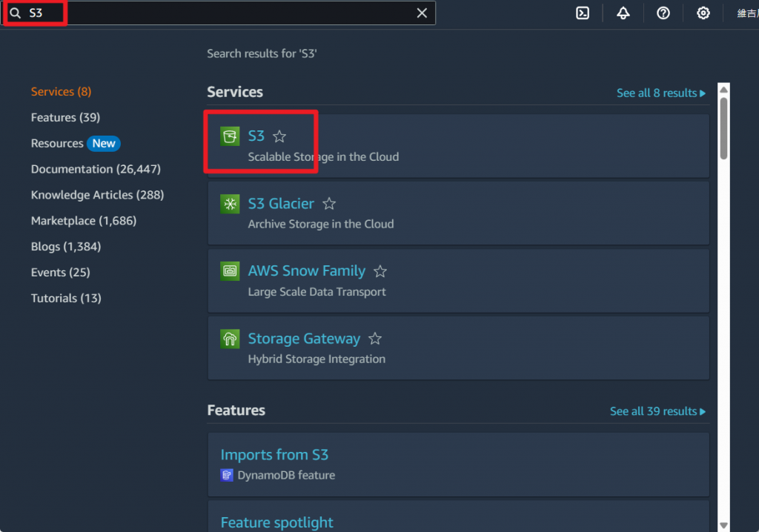Image resolution: width=759 pixels, height=532 pixels.
Task: Click the results scrollbar thumb
Action: [723, 128]
